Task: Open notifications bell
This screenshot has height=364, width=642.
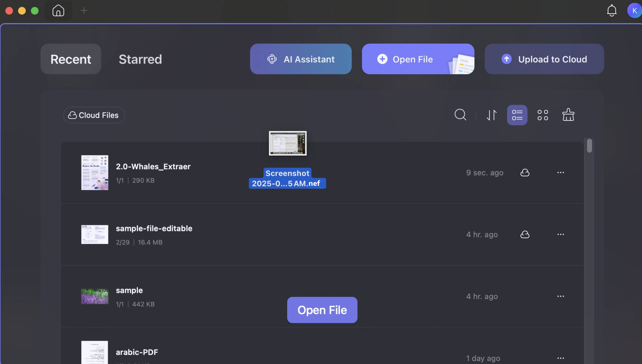Action: coord(612,11)
